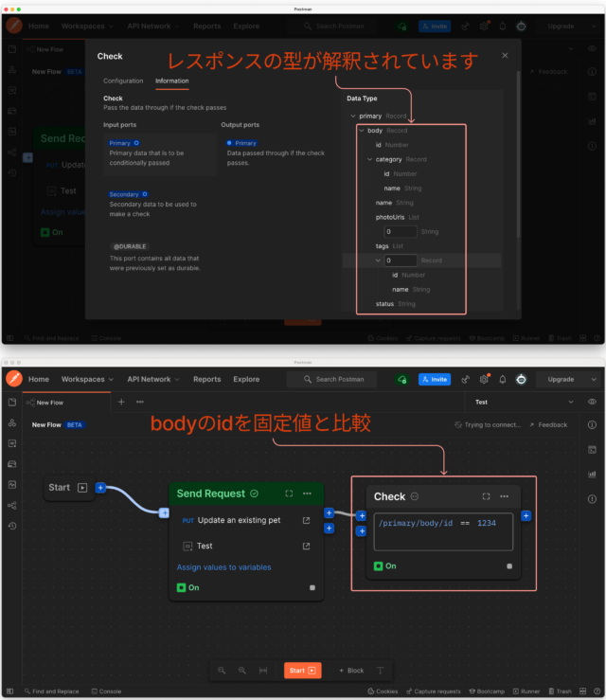Click 'Assign values to variables' link
606x700 pixels.
click(x=224, y=567)
